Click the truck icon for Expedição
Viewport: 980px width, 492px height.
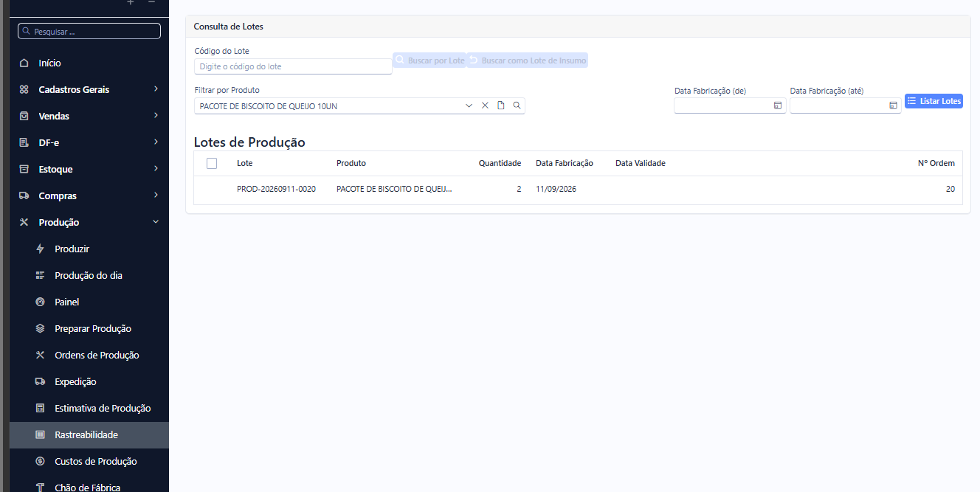pyautogui.click(x=41, y=382)
